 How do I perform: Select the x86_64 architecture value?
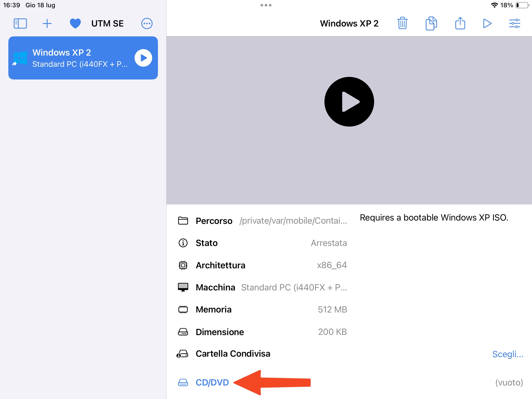(332, 265)
